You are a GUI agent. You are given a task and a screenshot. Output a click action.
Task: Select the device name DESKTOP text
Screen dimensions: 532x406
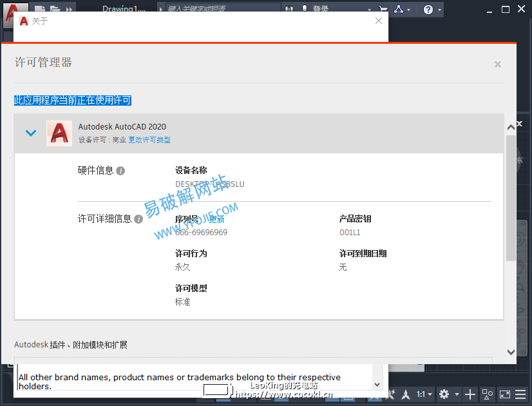[x=210, y=184]
